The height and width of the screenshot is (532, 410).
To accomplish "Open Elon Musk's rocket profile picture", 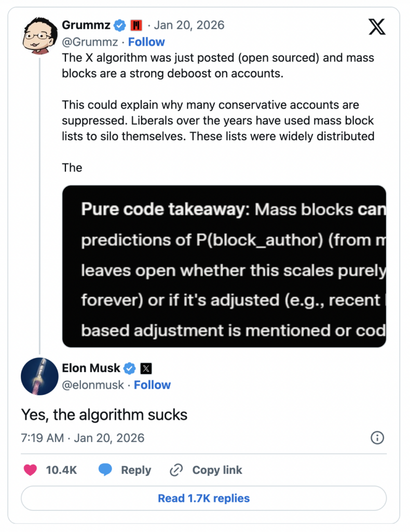I will (39, 376).
